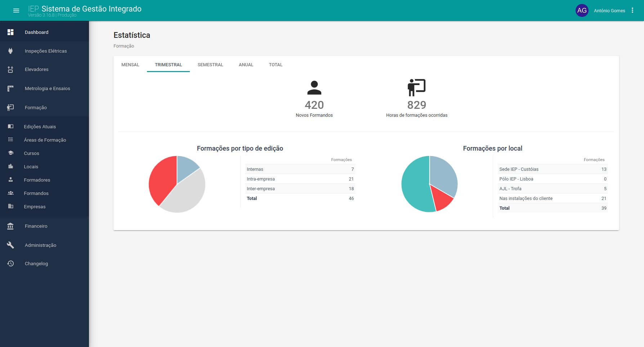Click the Nas instalações do cliente row
This screenshot has height=347, width=644.
[553, 198]
